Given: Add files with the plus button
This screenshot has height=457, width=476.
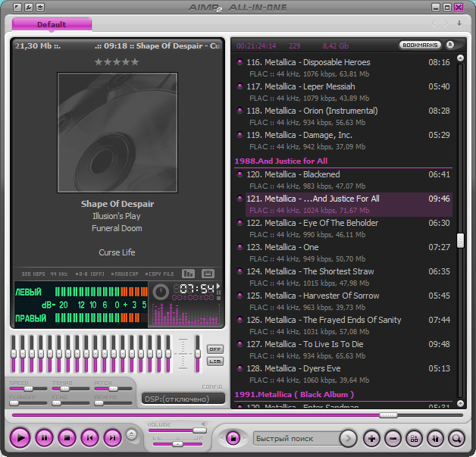Looking at the screenshot, I should [x=371, y=438].
